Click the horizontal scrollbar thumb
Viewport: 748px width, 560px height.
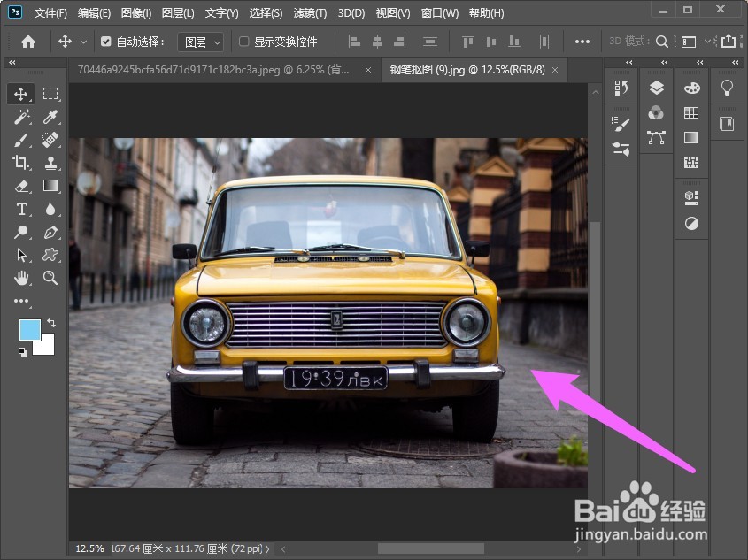tap(431, 549)
